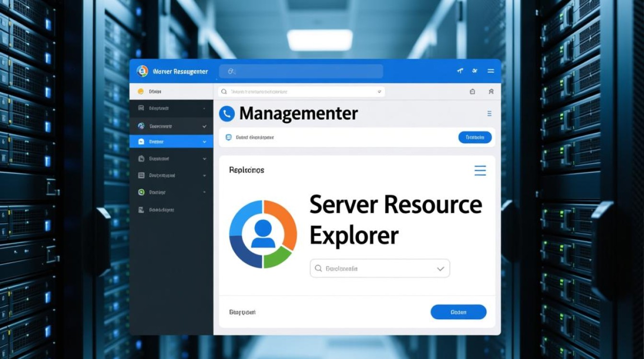Click the green circle icon in the sidebar
644x359 pixels.
[x=141, y=192]
